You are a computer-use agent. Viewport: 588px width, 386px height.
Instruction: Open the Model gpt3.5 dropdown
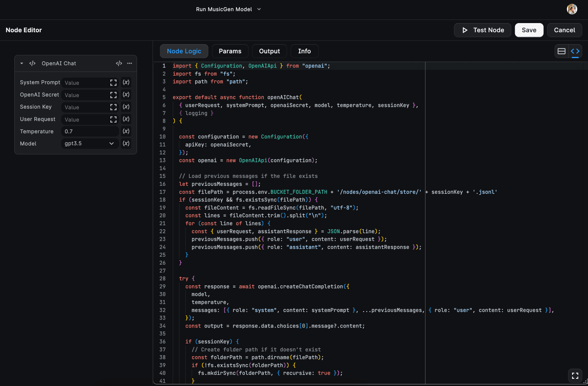(90, 143)
